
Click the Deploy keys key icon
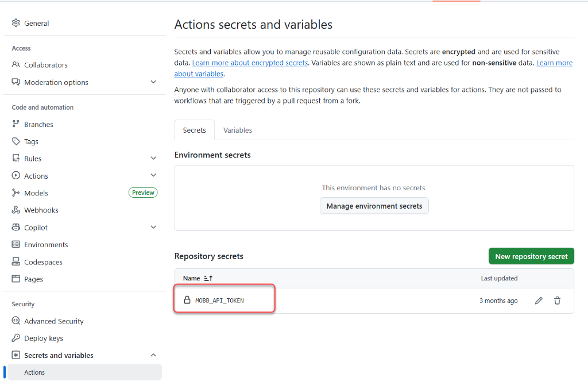[x=16, y=338]
